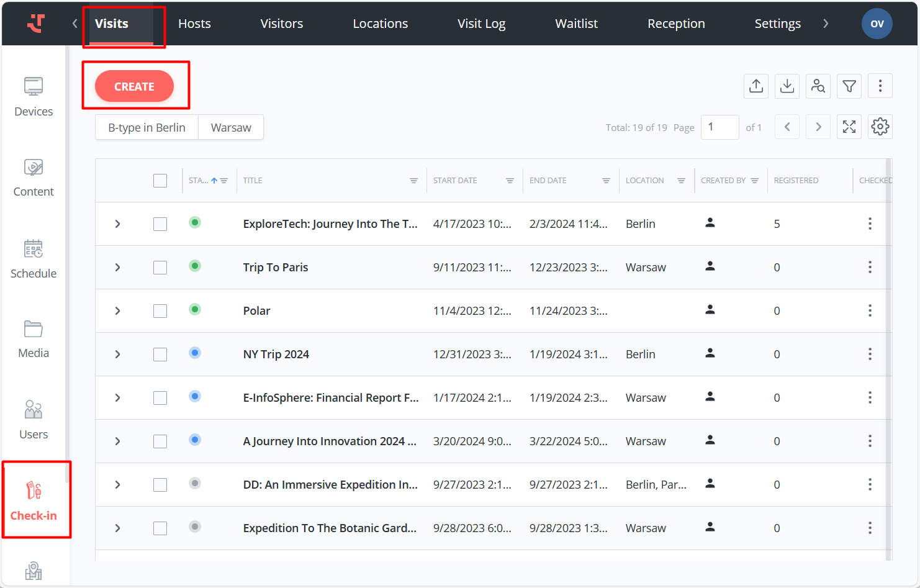Click the upload icon in the toolbar
The height and width of the screenshot is (588, 920).
coord(755,86)
